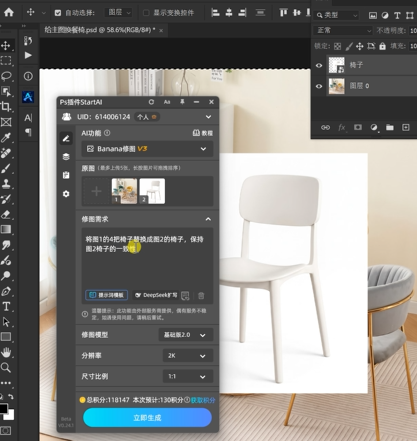The height and width of the screenshot is (441, 417).
Task: Open the 提示词模板 button
Action: coord(107,295)
